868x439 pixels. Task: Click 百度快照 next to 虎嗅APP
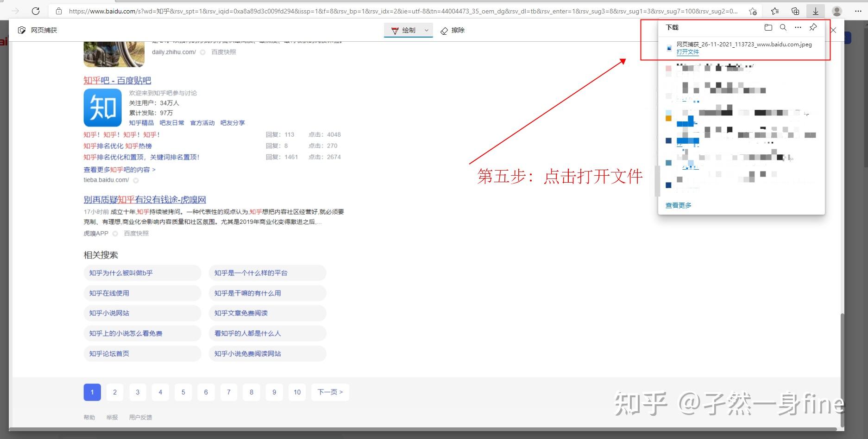click(x=136, y=233)
